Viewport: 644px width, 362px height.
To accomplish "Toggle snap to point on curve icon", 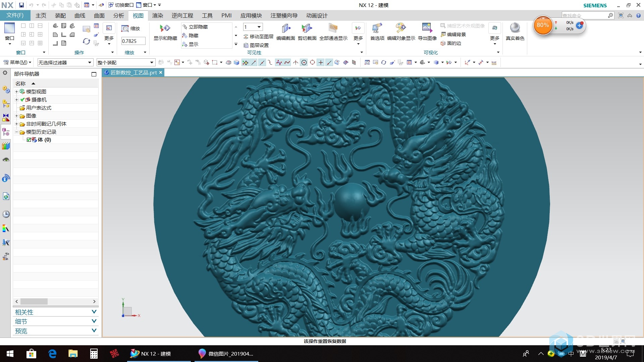I will [x=329, y=62].
